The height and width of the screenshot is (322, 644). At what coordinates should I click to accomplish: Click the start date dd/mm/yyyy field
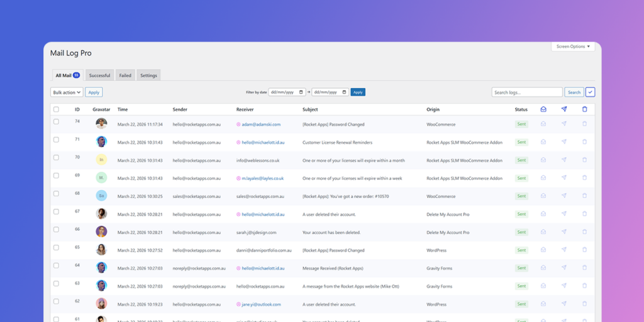point(287,92)
